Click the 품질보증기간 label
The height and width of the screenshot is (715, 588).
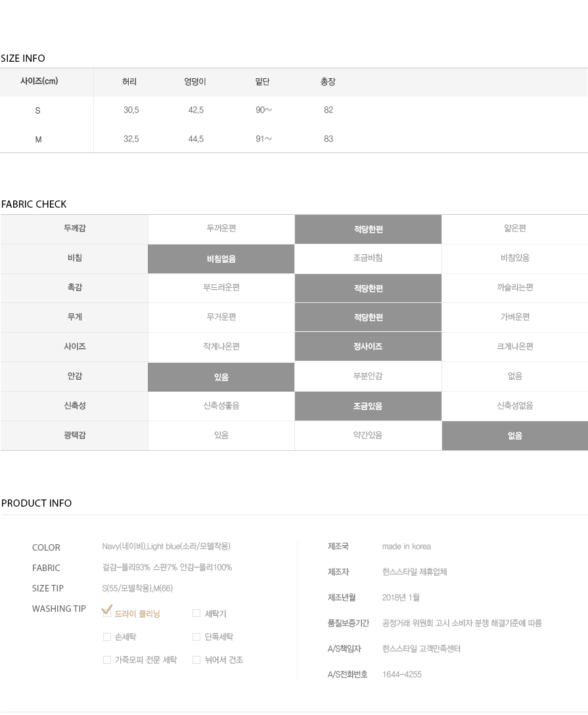348,623
